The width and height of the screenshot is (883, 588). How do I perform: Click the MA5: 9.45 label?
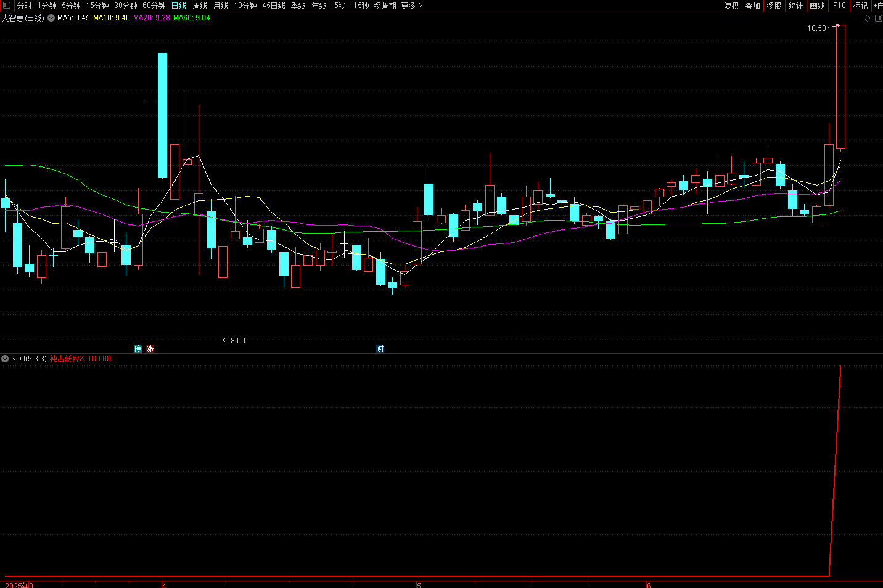(73, 18)
